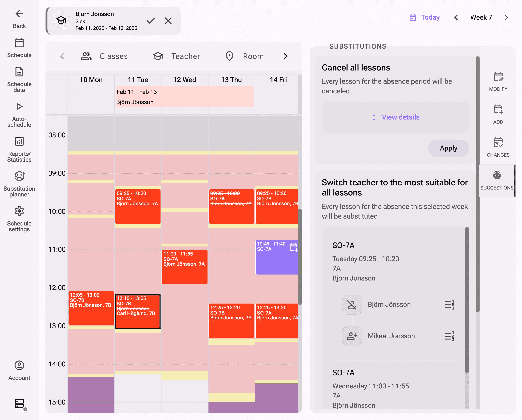Toggle absent teacher Björn Jönsson icon

click(352, 305)
